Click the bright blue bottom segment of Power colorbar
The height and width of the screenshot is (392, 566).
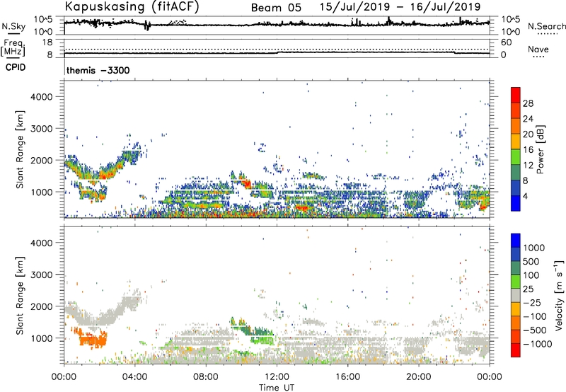pos(516,204)
